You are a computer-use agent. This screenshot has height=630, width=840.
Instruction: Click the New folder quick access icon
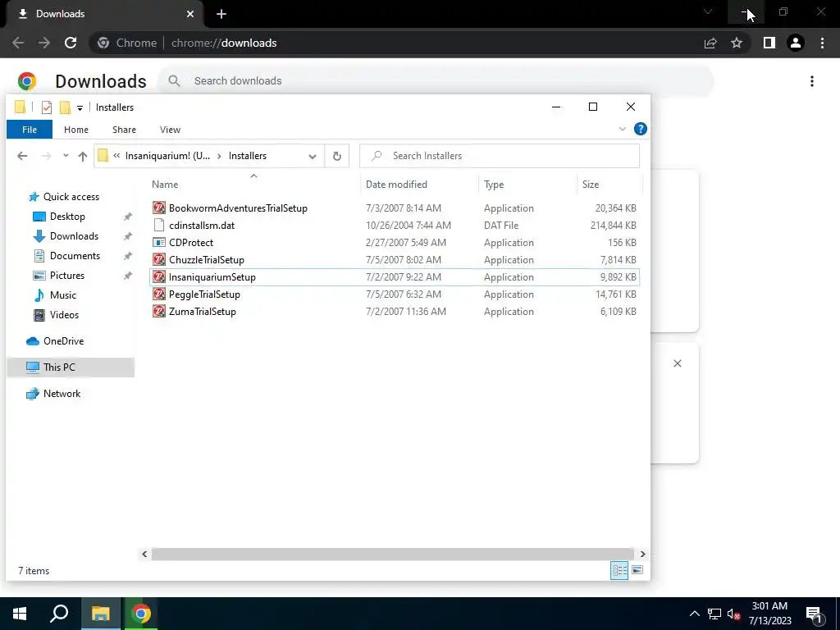(65, 107)
